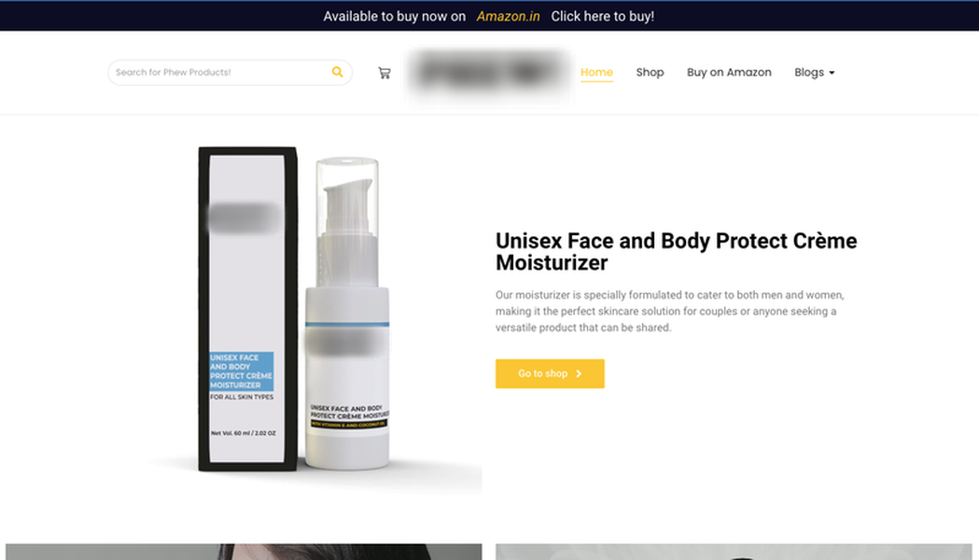Open the Buy on Amazon nav link
Image resolution: width=979 pixels, height=560 pixels.
[729, 73]
